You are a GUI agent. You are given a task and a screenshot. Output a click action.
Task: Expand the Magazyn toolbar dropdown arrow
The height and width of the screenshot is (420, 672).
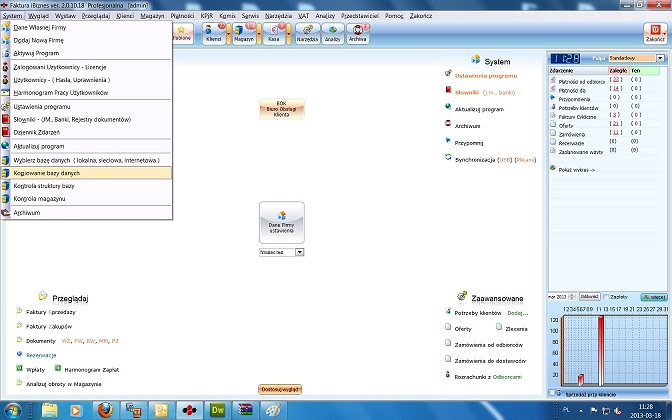pos(259,34)
